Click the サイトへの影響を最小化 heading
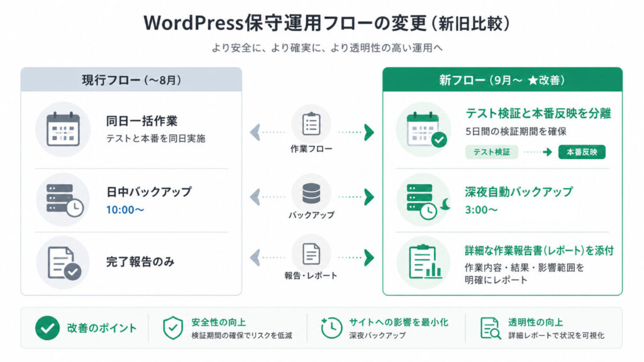Viewport: 644px width, 362px height. (398, 322)
